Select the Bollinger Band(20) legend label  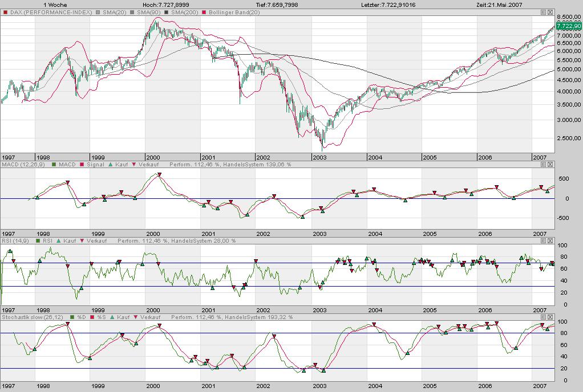click(x=234, y=13)
